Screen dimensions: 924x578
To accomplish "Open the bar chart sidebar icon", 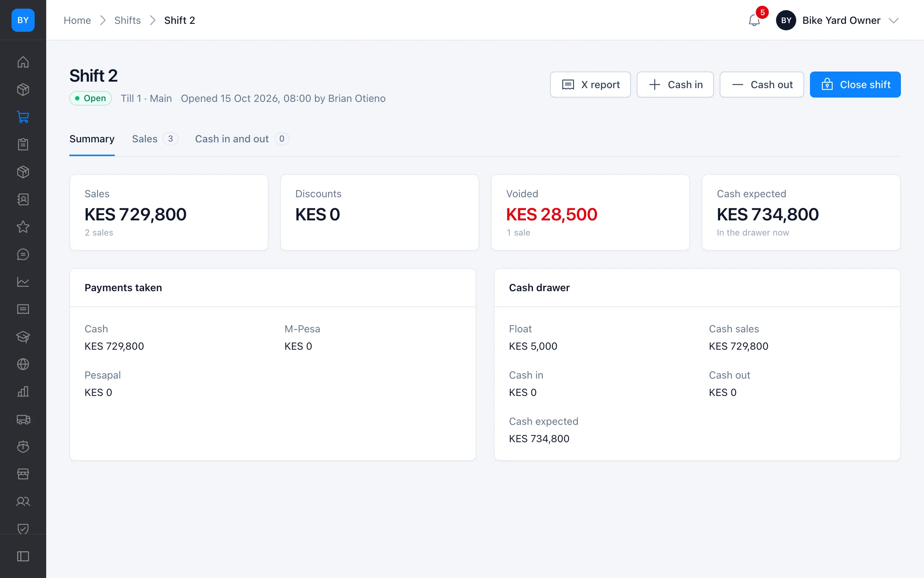I will (x=23, y=392).
